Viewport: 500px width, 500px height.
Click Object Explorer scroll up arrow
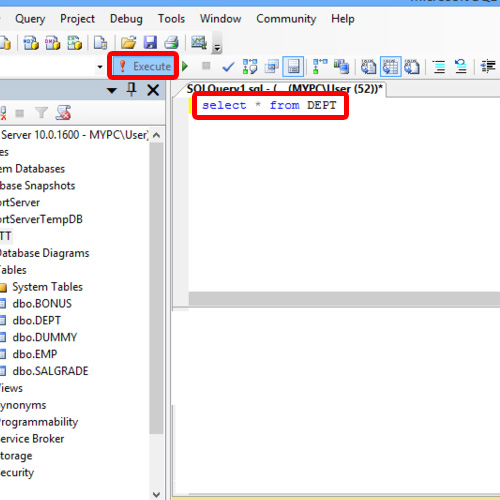click(156, 135)
